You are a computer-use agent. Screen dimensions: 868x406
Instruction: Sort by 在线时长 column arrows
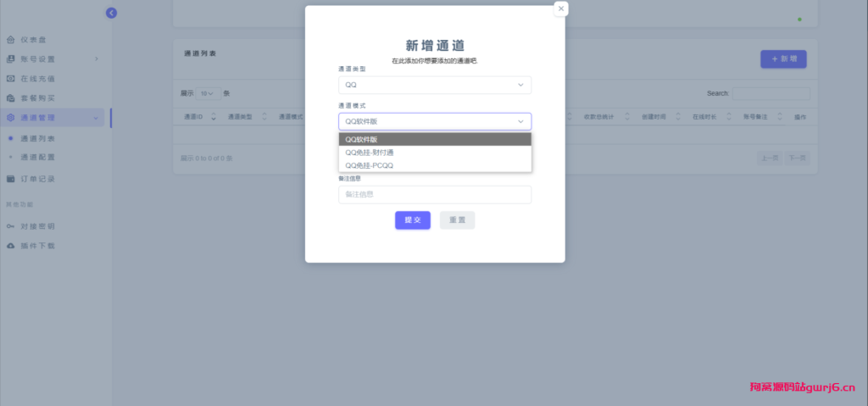(x=729, y=117)
